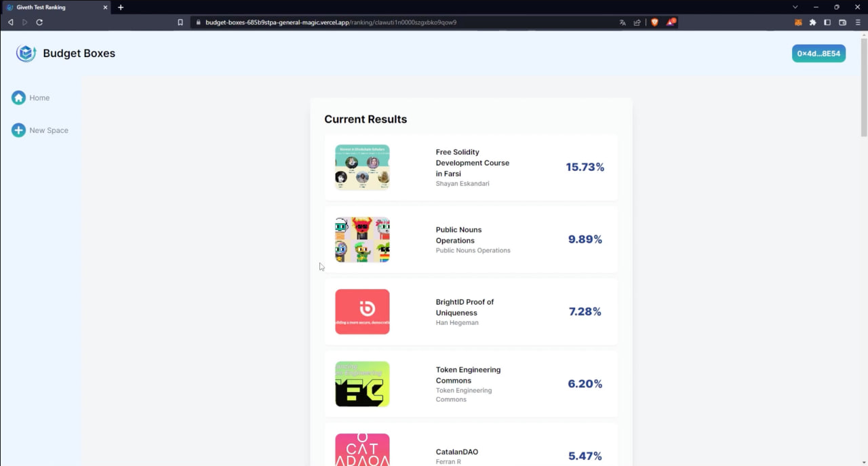
Task: Click the Budget Boxes logo icon
Action: coord(26,54)
